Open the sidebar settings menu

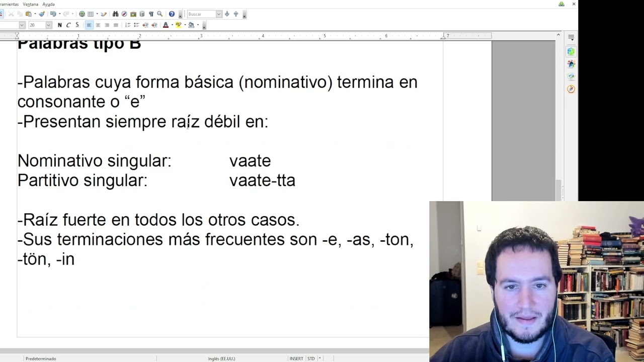pos(571,38)
